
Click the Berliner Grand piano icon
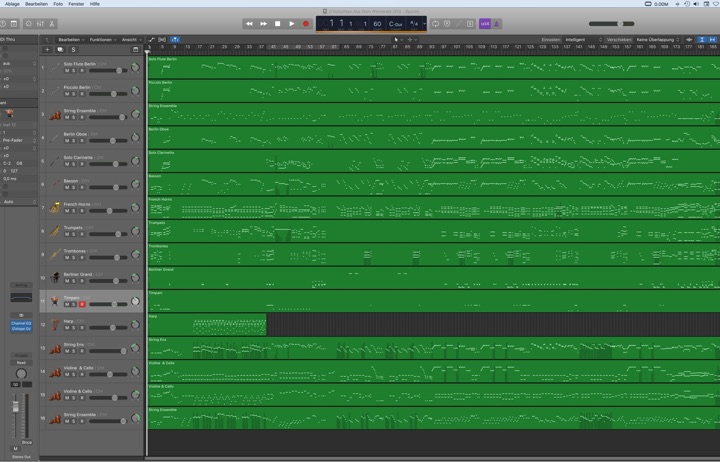[55, 277]
